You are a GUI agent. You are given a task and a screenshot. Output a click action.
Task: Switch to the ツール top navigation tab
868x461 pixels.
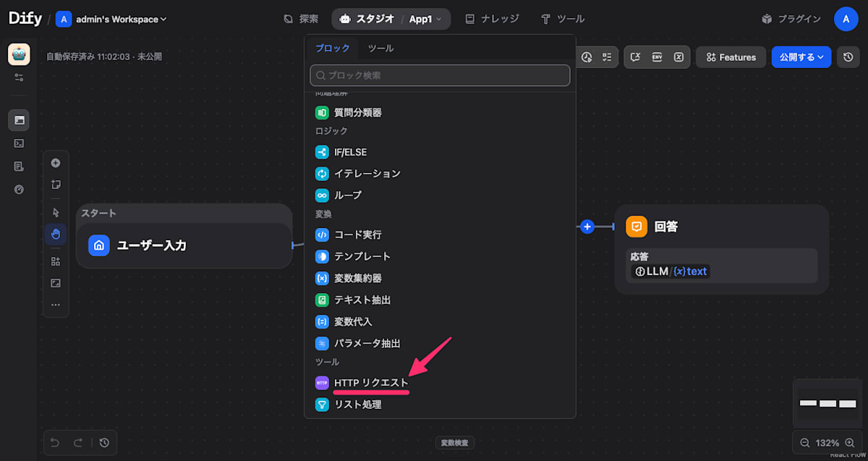coord(562,19)
